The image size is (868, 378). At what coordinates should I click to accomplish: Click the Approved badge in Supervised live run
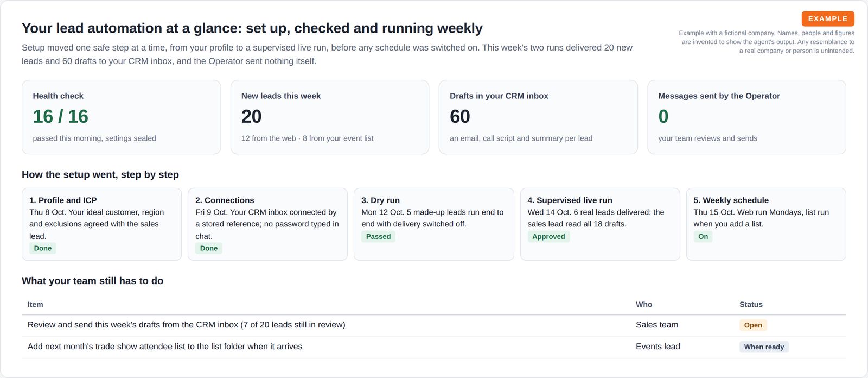(x=548, y=236)
